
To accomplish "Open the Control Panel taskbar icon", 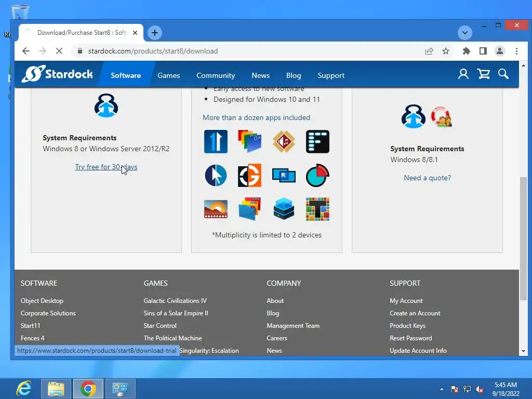I will (121, 389).
